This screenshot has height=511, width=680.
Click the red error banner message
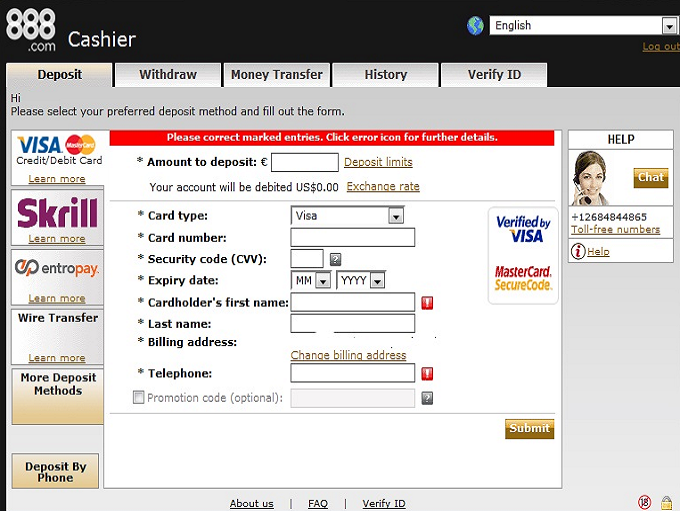(x=332, y=138)
